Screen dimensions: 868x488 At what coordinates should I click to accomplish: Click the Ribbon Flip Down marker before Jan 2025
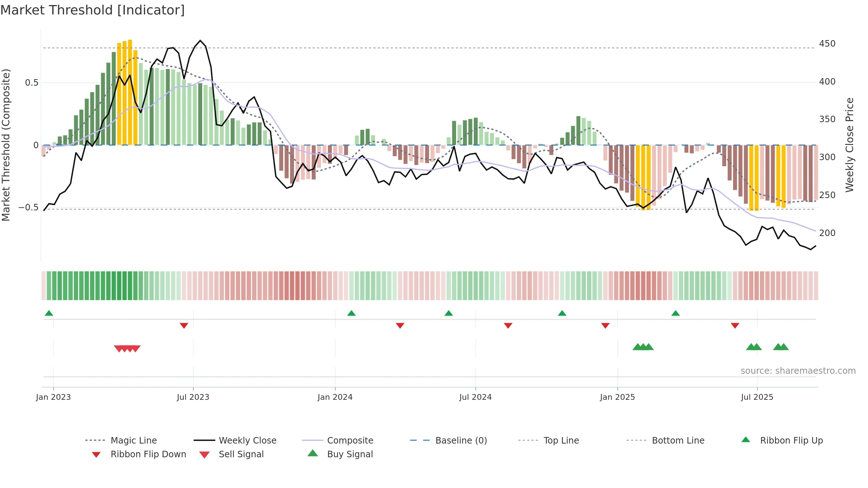(605, 326)
